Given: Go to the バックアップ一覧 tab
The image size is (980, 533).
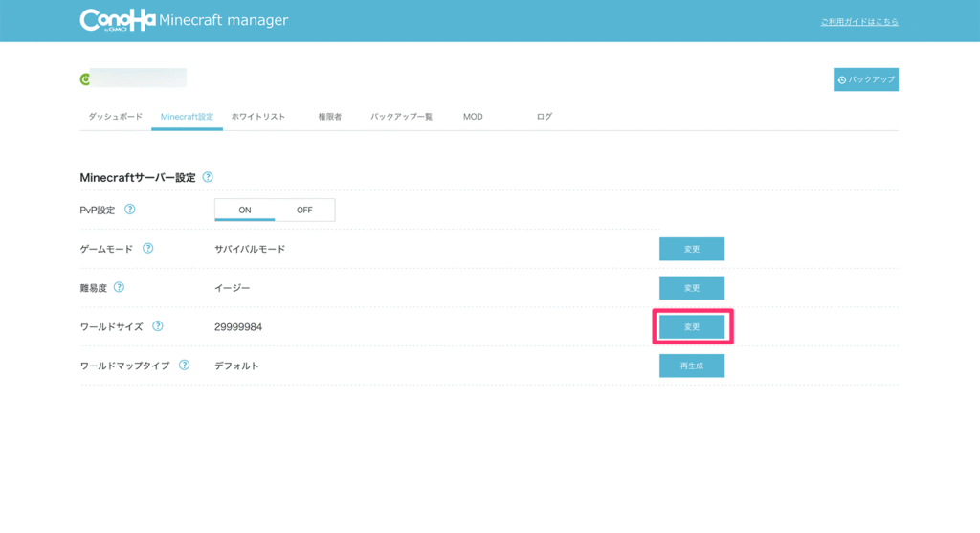Looking at the screenshot, I should point(402,117).
